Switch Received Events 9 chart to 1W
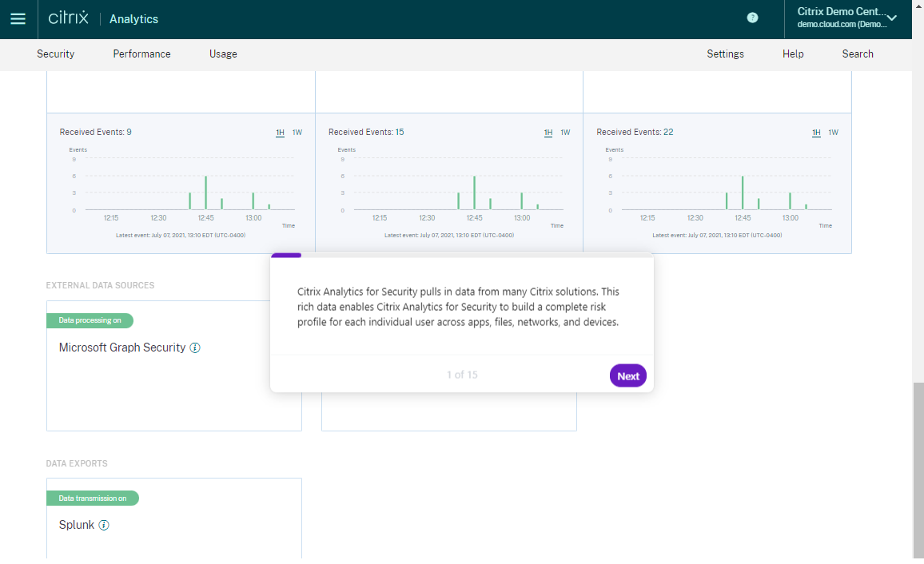This screenshot has height=564, width=924. click(297, 133)
